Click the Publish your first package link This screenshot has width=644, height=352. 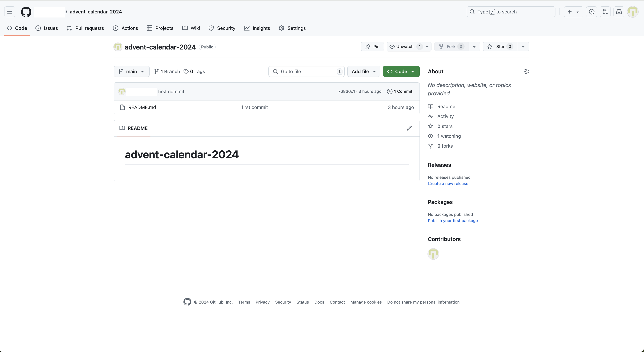[x=453, y=221]
